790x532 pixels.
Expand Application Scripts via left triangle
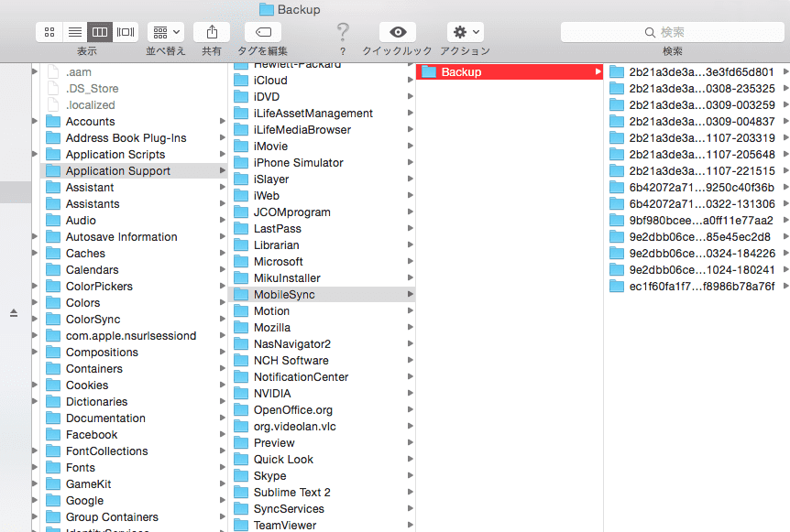click(35, 154)
